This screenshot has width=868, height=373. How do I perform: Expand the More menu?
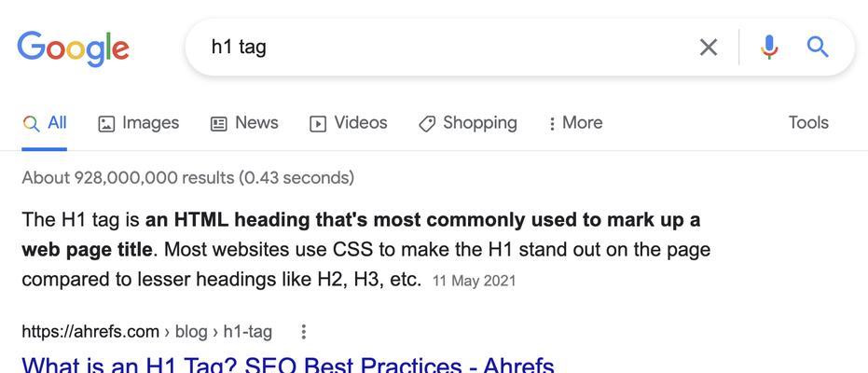click(576, 123)
